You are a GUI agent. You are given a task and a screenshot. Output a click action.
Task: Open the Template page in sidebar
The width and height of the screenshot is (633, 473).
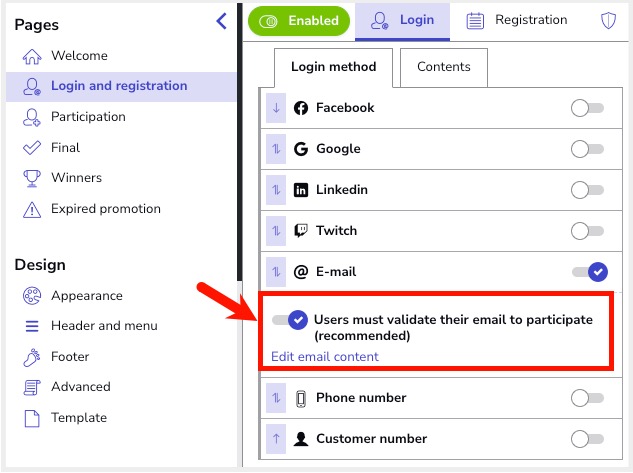tap(78, 418)
